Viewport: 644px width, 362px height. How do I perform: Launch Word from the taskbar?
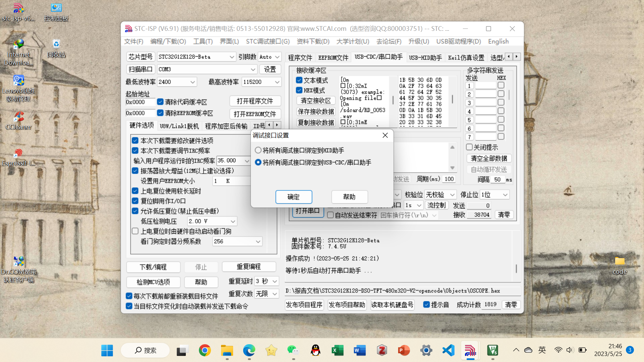coord(360,350)
